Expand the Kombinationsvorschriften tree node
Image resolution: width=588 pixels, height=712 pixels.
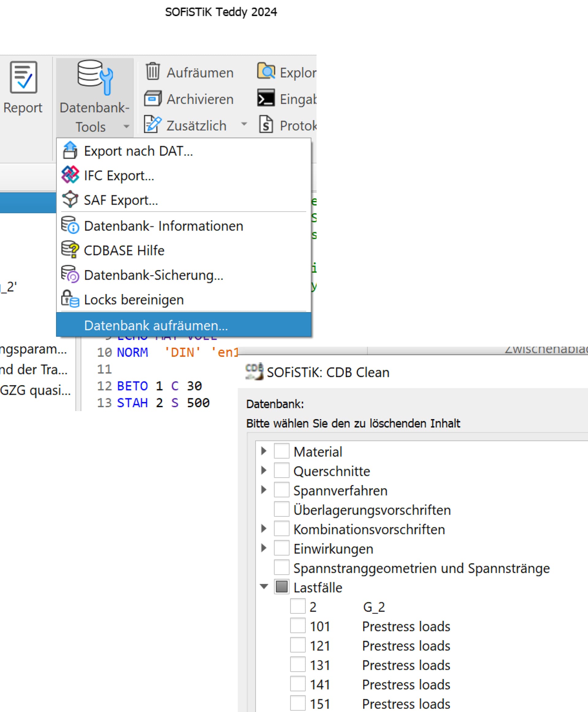(264, 529)
